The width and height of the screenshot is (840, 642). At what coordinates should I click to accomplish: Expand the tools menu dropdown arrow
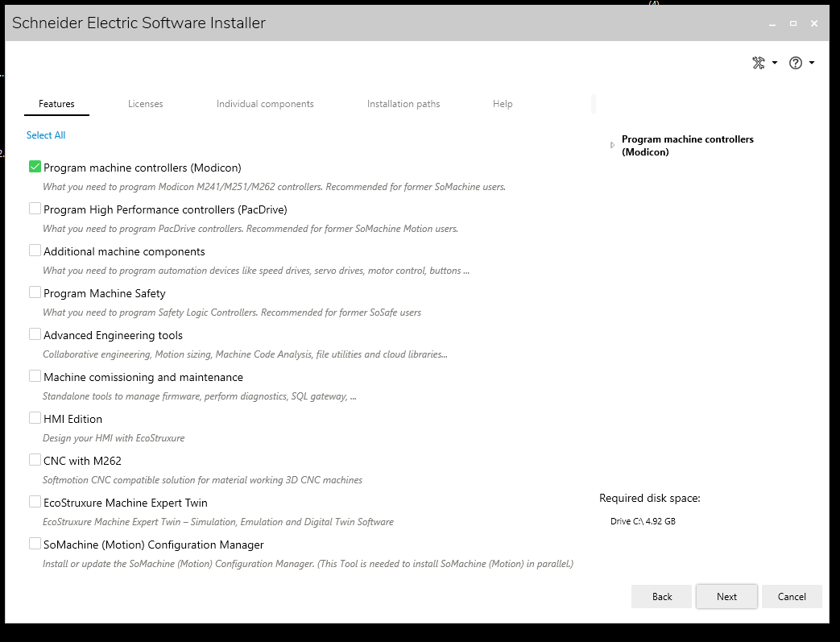(x=775, y=64)
